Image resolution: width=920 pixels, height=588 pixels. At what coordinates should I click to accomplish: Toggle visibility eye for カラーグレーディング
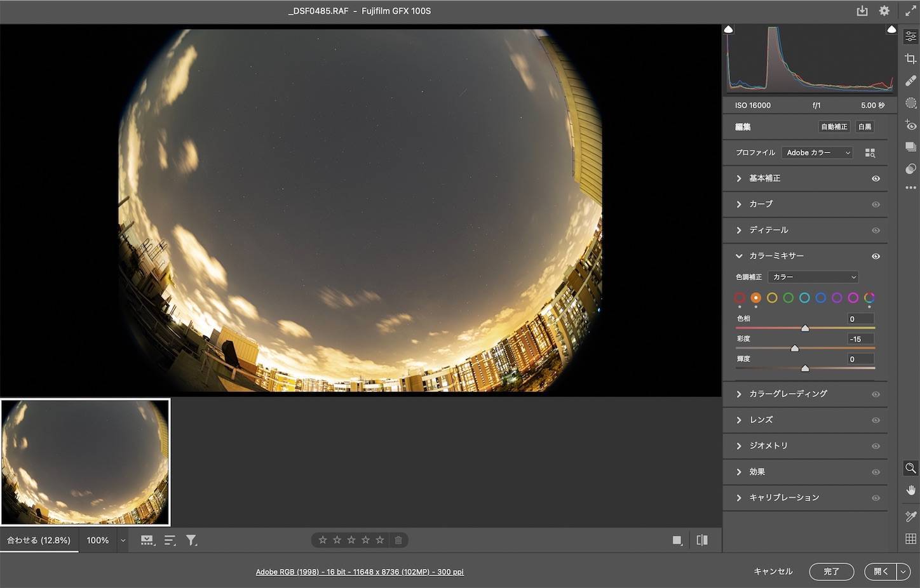click(x=876, y=394)
